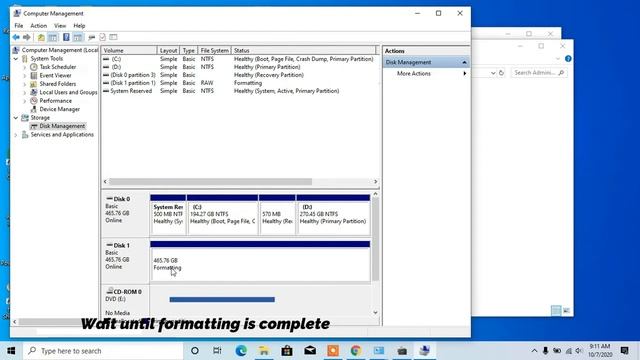Viewport: 640px width, 360px height.
Task: Open the Action menu
Action: click(x=38, y=26)
